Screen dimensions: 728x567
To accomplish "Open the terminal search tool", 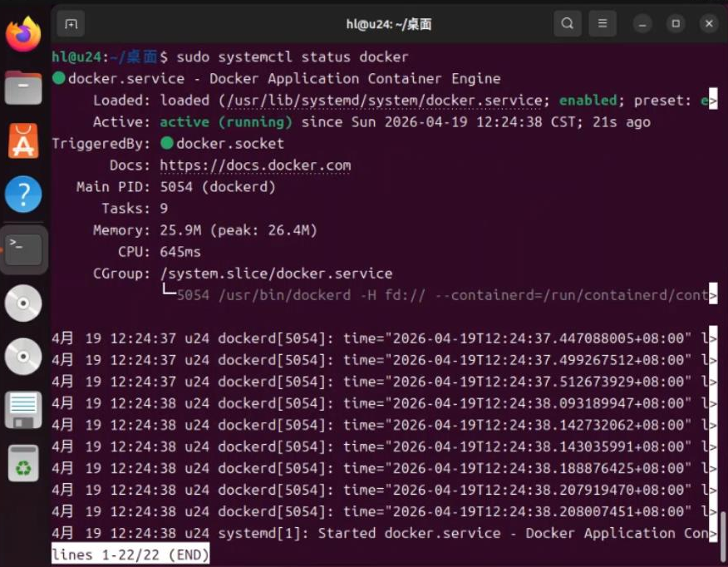I will (568, 23).
